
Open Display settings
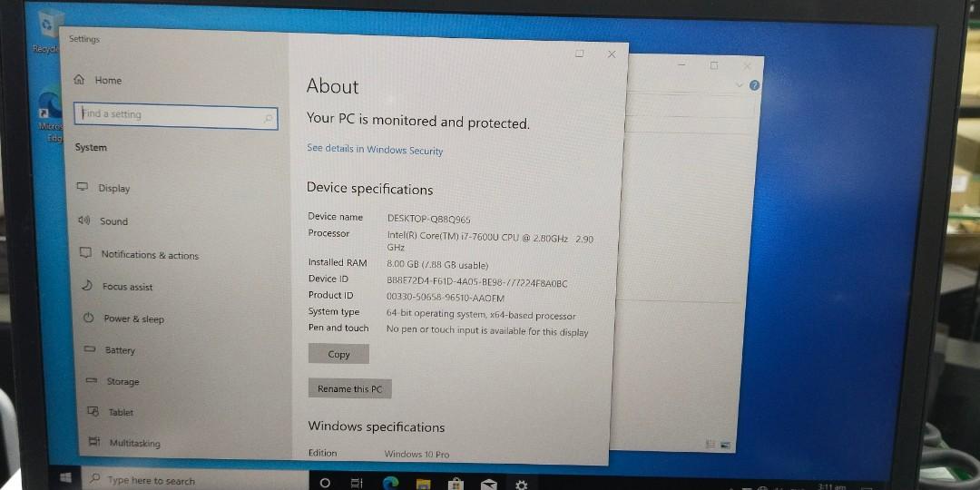point(103,188)
